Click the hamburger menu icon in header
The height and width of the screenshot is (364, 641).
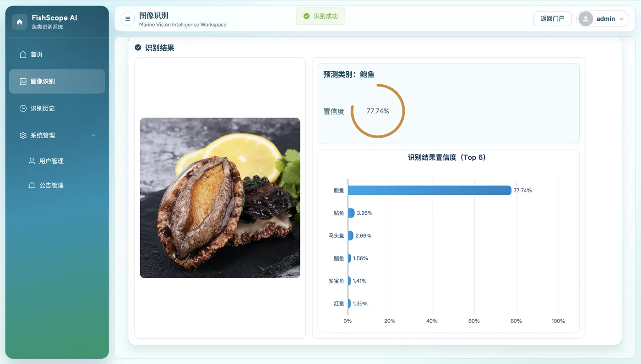127,18
